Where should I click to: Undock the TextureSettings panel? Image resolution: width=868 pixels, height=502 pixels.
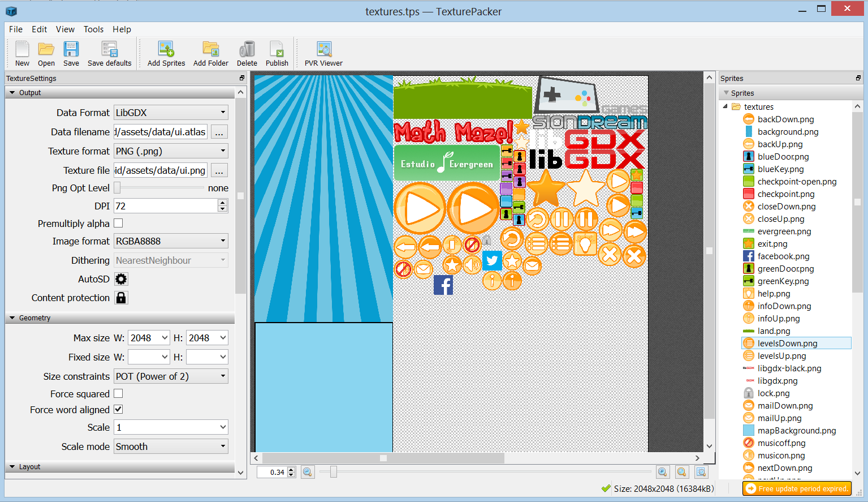(242, 78)
